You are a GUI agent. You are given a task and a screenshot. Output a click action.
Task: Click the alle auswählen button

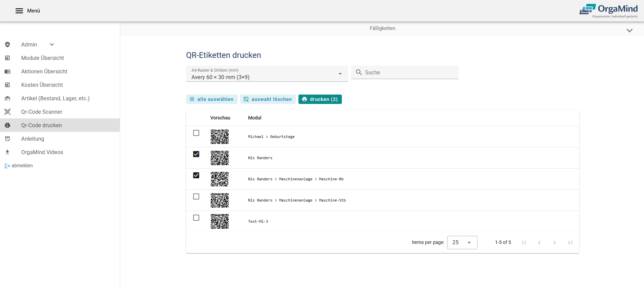point(212,99)
